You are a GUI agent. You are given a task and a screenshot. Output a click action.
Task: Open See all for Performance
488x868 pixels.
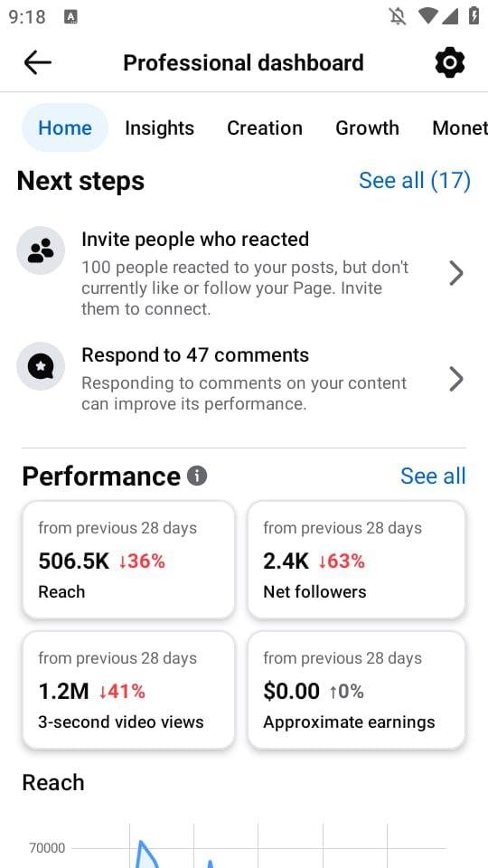tap(433, 476)
